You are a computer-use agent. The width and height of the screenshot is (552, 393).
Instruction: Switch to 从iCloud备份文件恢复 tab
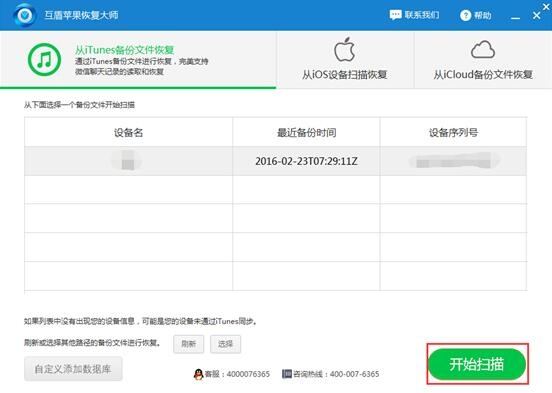click(x=483, y=60)
